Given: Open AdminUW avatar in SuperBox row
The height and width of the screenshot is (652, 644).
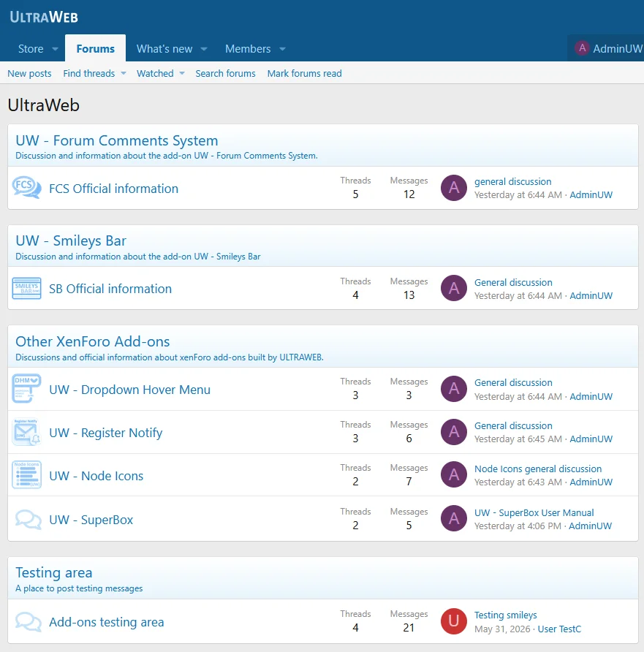Looking at the screenshot, I should point(454,518).
